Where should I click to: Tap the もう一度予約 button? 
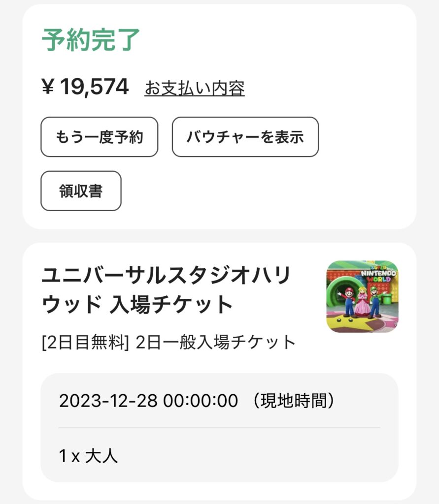click(100, 137)
